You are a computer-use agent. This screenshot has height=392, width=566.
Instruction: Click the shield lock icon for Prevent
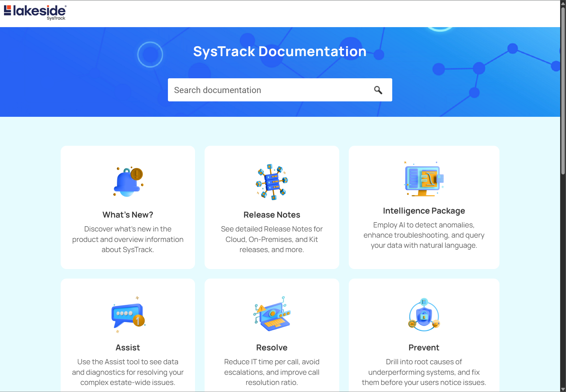pos(424,315)
